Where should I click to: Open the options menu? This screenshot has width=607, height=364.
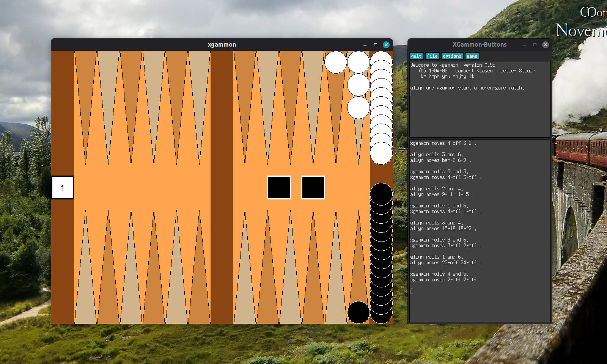click(x=452, y=56)
